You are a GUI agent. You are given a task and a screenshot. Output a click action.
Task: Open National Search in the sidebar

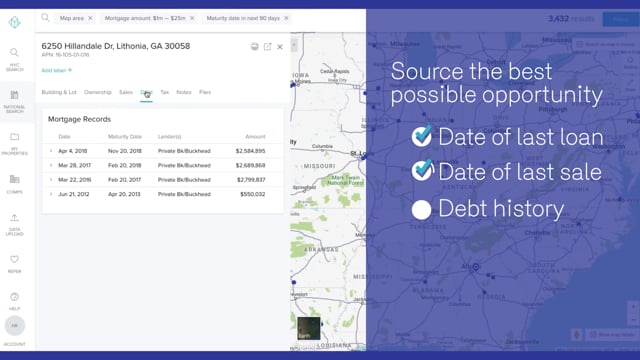(14, 101)
